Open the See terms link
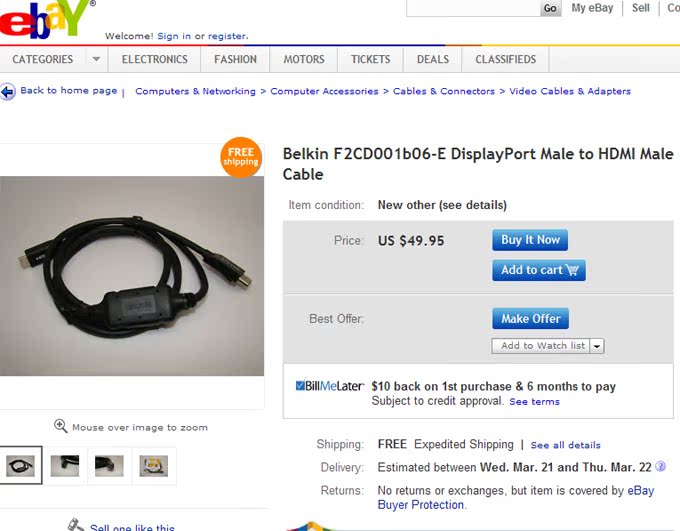 coord(534,402)
